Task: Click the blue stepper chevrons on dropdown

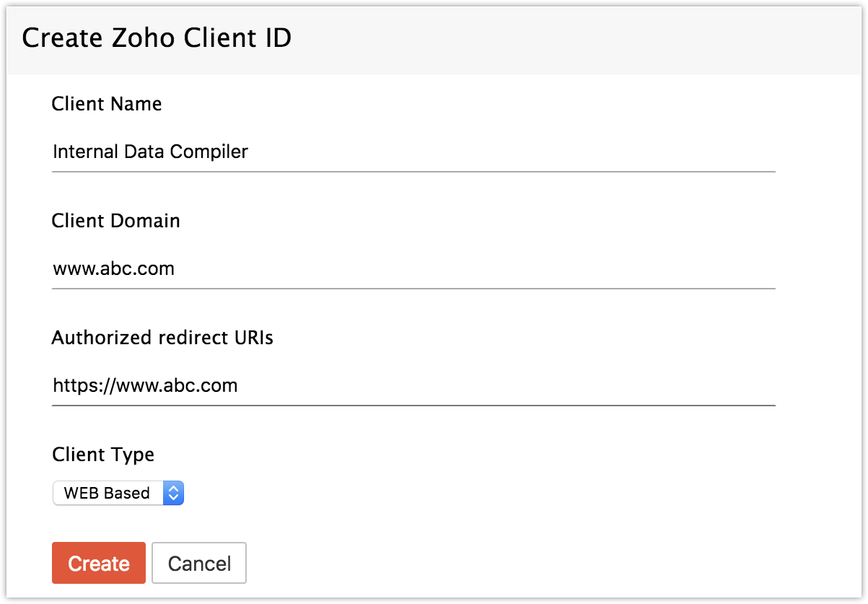Action: (x=173, y=493)
